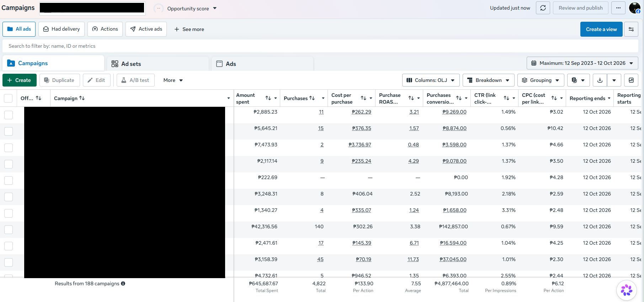Expand the More actions dropdown
This screenshot has height=302, width=644.
173,80
